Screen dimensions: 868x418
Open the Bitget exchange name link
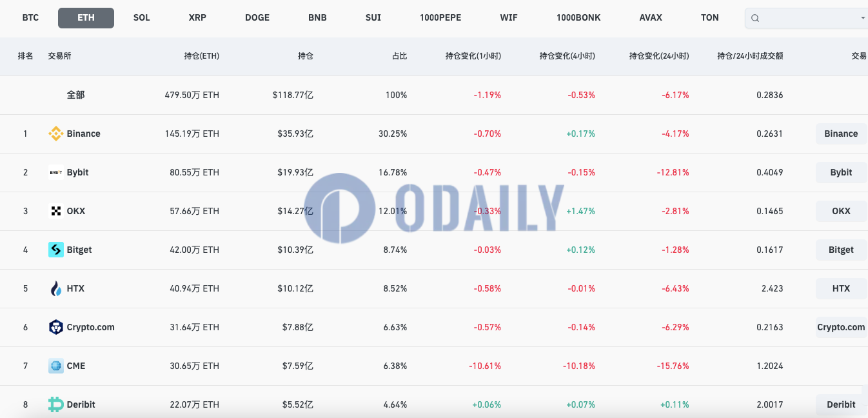(79, 250)
